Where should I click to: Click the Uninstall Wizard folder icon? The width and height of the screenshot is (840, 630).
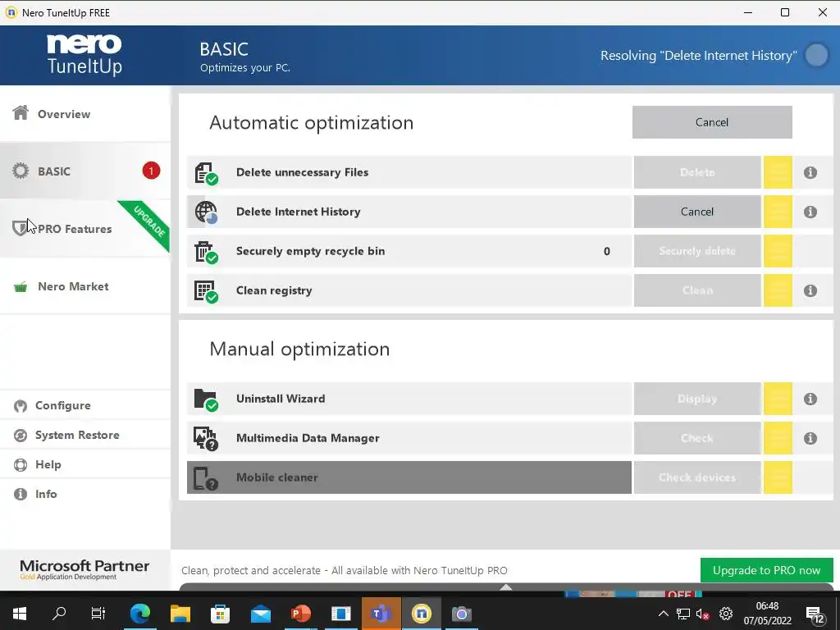click(x=206, y=399)
